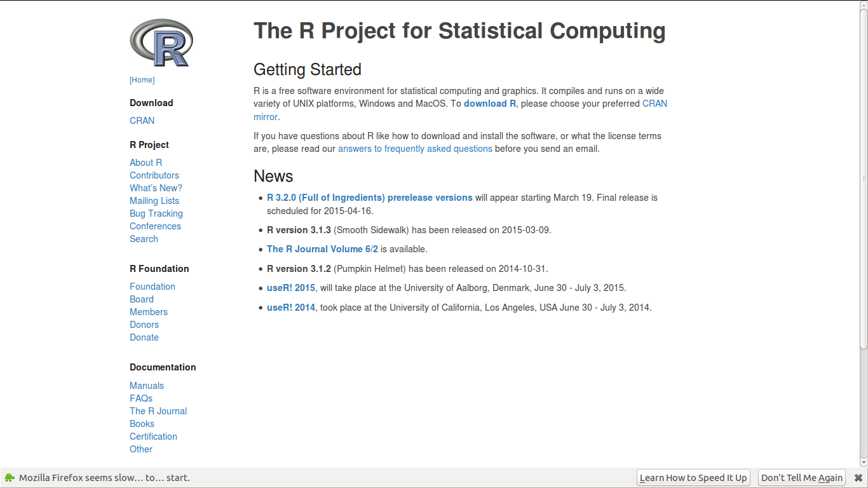The height and width of the screenshot is (488, 868).
Task: Click the download R bold link
Action: 490,104
